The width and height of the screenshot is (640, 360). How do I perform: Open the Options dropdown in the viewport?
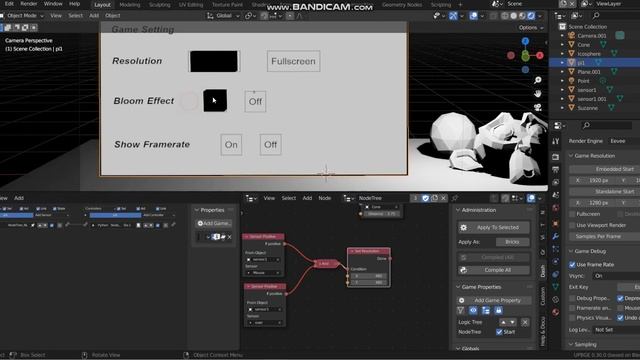coord(531,28)
